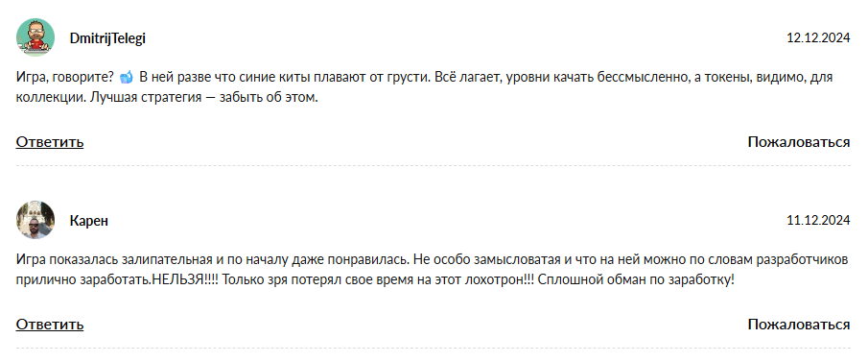Open the Карен username profile

tap(88, 221)
